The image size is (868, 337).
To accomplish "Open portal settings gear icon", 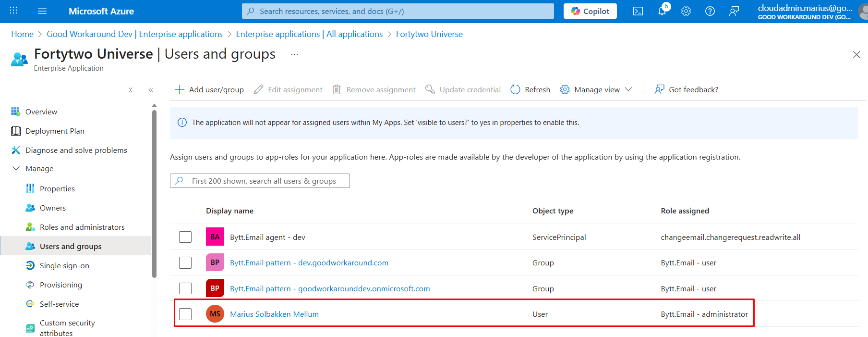I will pyautogui.click(x=686, y=11).
